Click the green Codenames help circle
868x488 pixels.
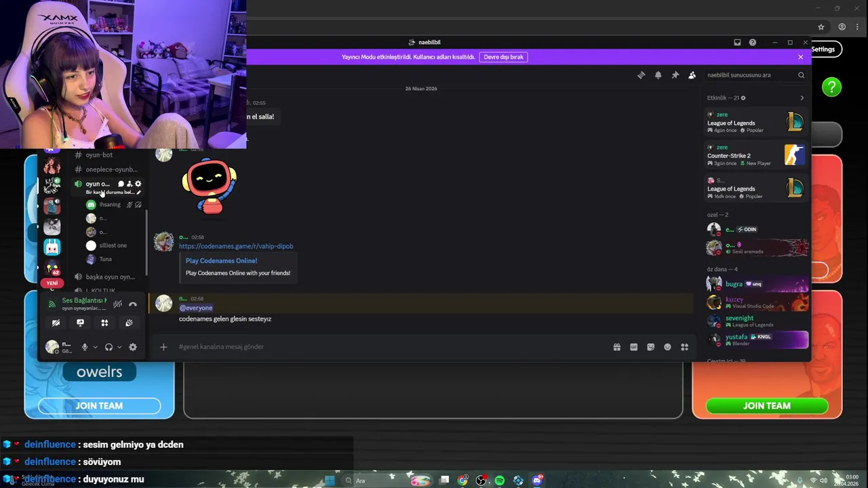(831, 87)
